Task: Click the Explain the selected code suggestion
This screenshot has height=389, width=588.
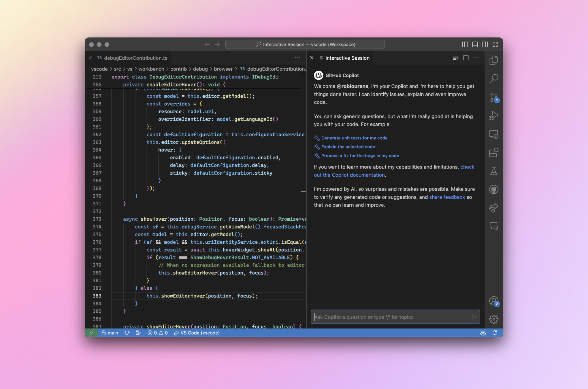Action: click(x=348, y=147)
